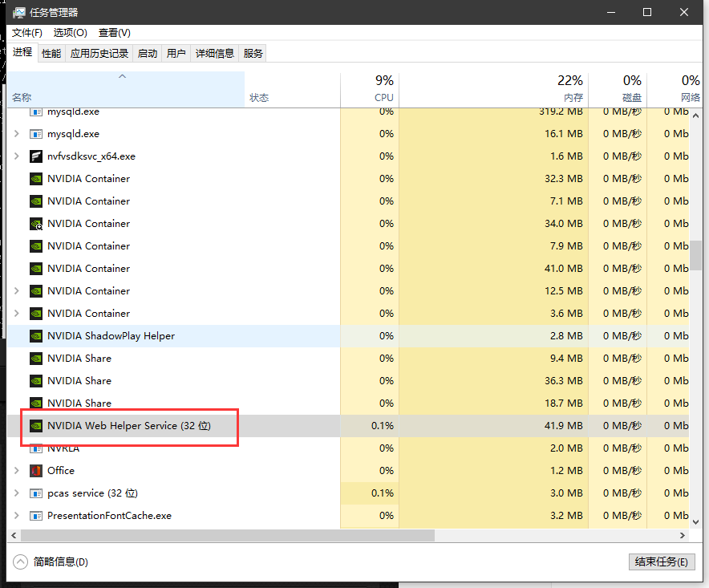709x588 pixels.
Task: Click the 简略信息 circled arrow icon
Action: coord(20,562)
